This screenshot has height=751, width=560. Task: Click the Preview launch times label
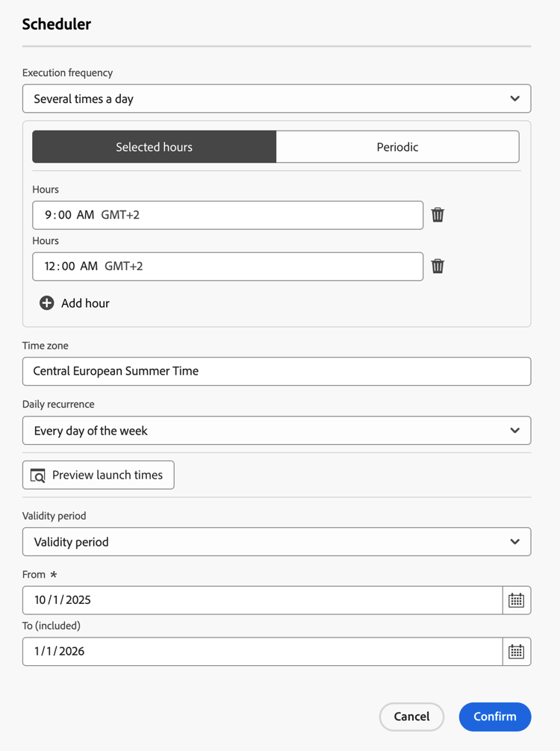coord(108,475)
